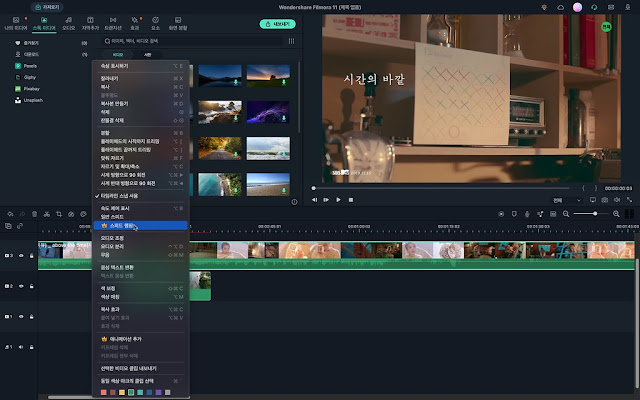
Task: Open preview quality dropdown below the player
Action: 567,200
